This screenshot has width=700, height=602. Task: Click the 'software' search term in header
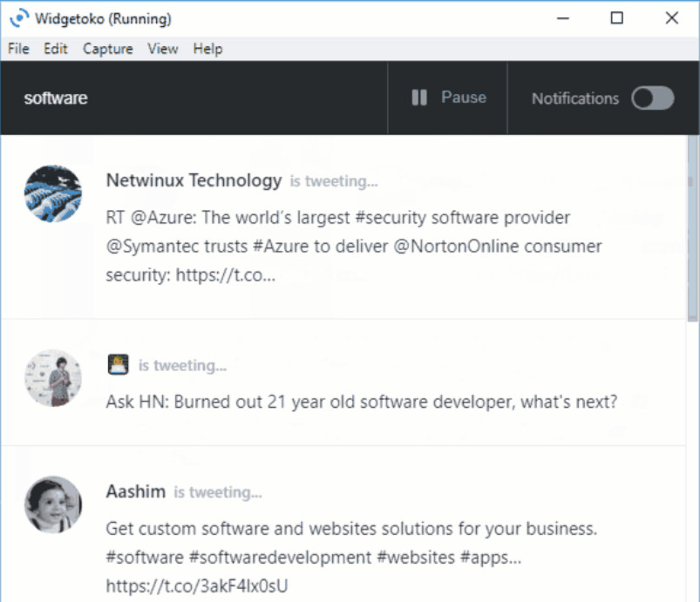(56, 98)
